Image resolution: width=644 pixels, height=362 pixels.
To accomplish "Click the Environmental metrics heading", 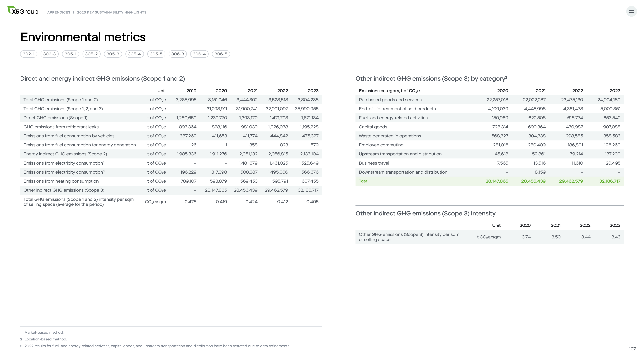I will 83,37.
